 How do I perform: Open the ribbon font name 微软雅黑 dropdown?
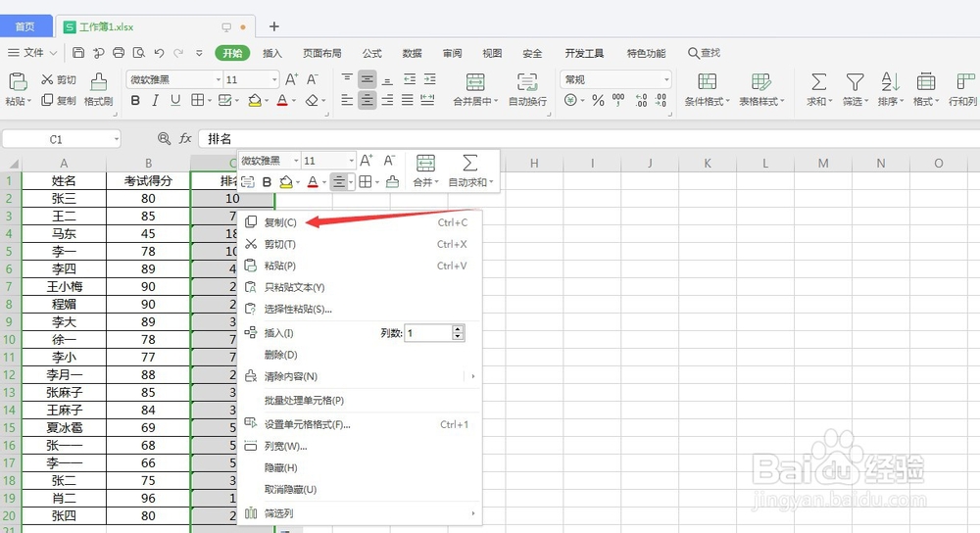tap(219, 79)
